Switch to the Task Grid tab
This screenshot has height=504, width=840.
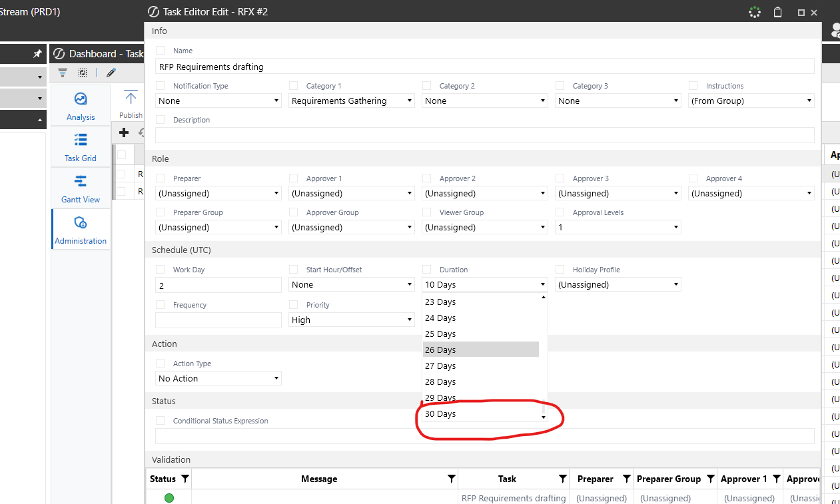(x=81, y=146)
